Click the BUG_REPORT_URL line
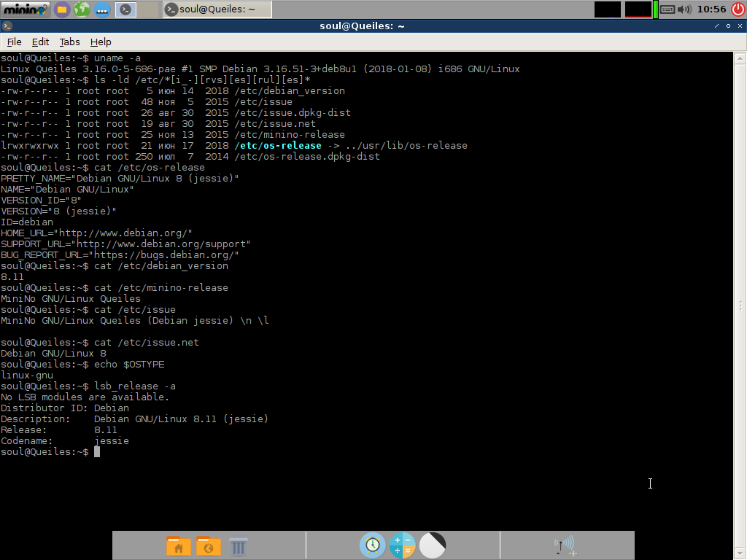 tap(120, 255)
